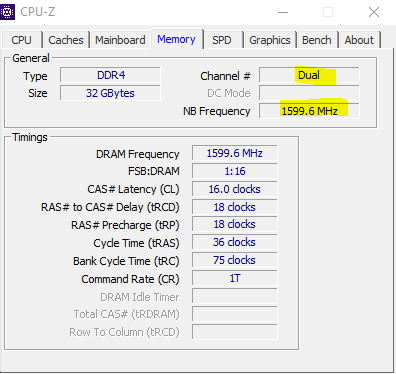
Task: Click the highlighted Dual channel field
Action: pyautogui.click(x=309, y=75)
